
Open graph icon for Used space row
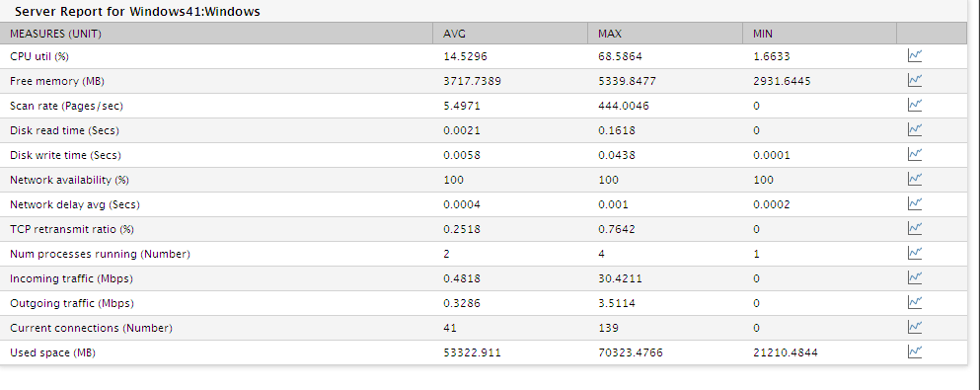pyautogui.click(x=915, y=352)
